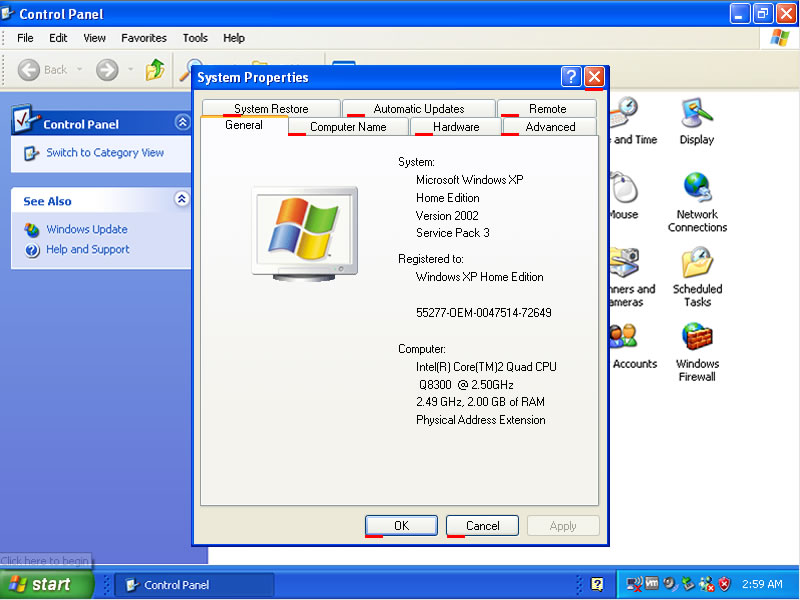Open the Tools menu
This screenshot has width=800, height=600.
pyautogui.click(x=195, y=38)
